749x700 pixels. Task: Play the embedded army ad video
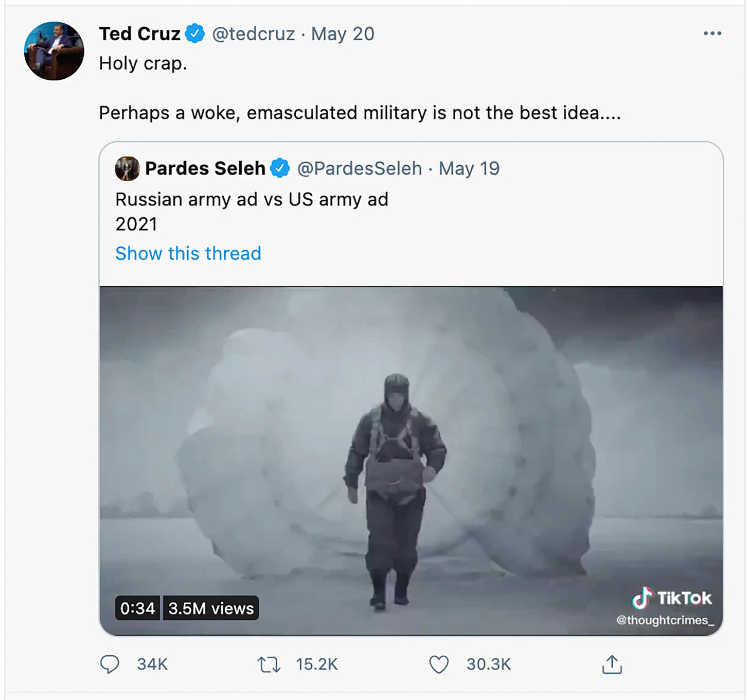coord(411,461)
